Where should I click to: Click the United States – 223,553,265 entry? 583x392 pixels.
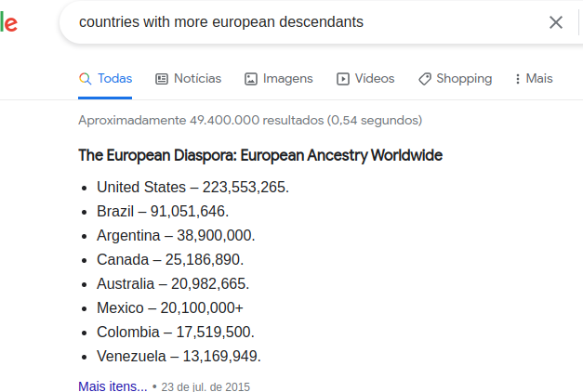pos(192,187)
